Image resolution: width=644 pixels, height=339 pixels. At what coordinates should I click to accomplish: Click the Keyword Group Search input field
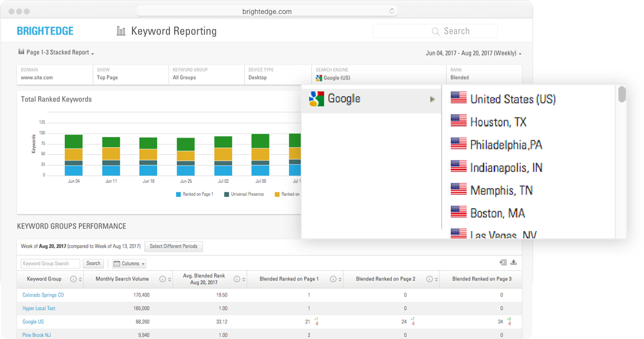point(50,263)
